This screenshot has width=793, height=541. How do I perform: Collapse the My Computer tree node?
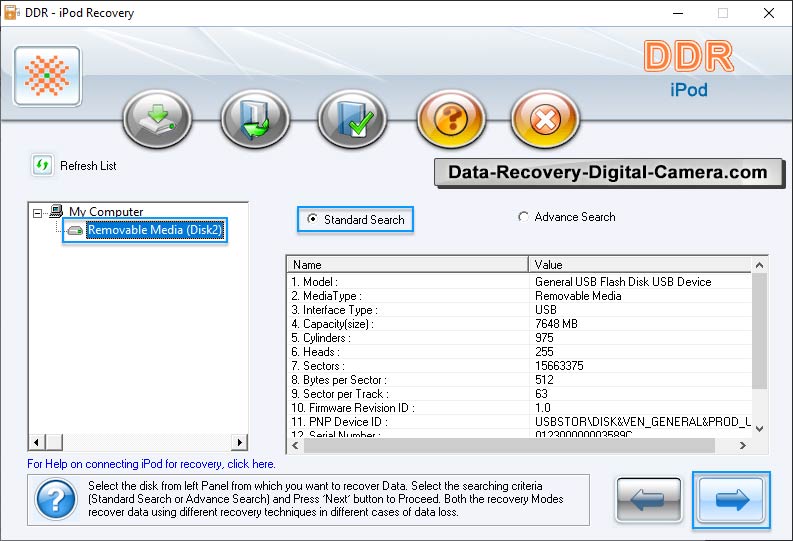(37, 213)
